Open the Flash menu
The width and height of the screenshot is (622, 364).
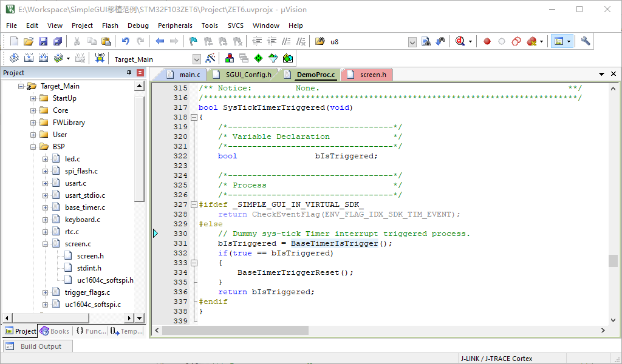coord(110,25)
